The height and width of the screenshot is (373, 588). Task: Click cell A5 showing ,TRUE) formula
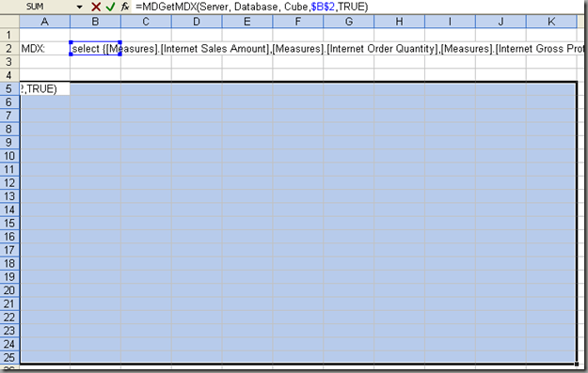44,88
